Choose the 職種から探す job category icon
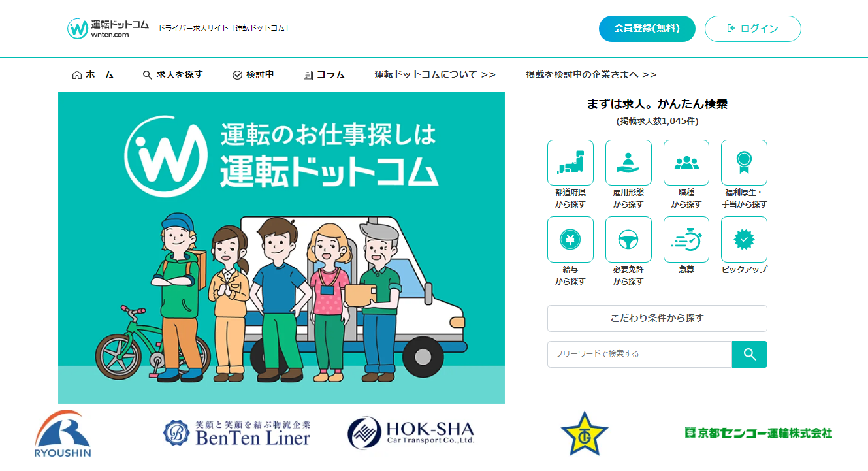 coord(686,163)
